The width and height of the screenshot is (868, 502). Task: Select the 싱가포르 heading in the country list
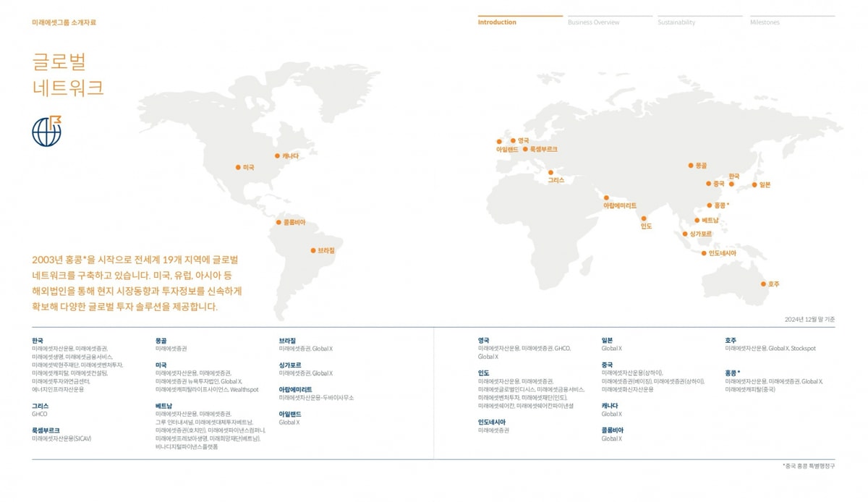click(x=290, y=365)
